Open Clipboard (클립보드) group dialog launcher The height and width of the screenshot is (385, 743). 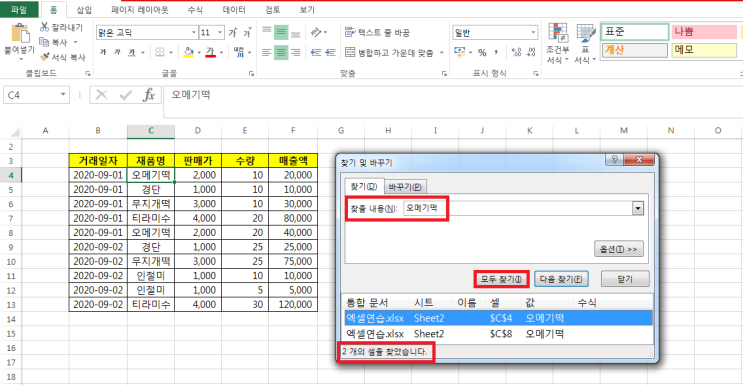click(x=87, y=74)
